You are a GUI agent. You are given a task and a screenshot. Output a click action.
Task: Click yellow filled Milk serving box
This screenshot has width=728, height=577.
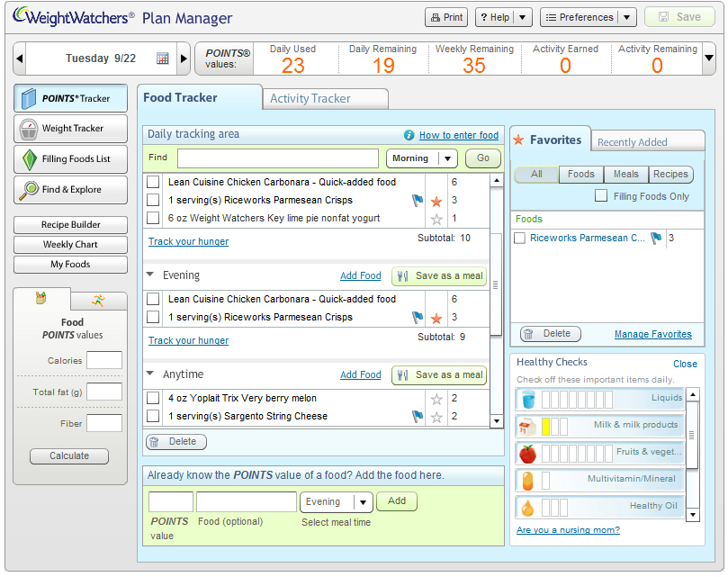pos(546,427)
